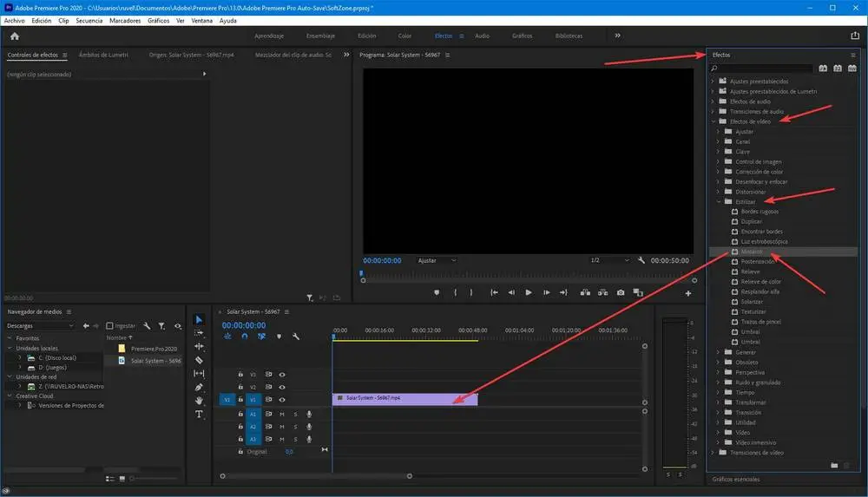Click the Export Frame camera icon
868x497 pixels.
[620, 292]
